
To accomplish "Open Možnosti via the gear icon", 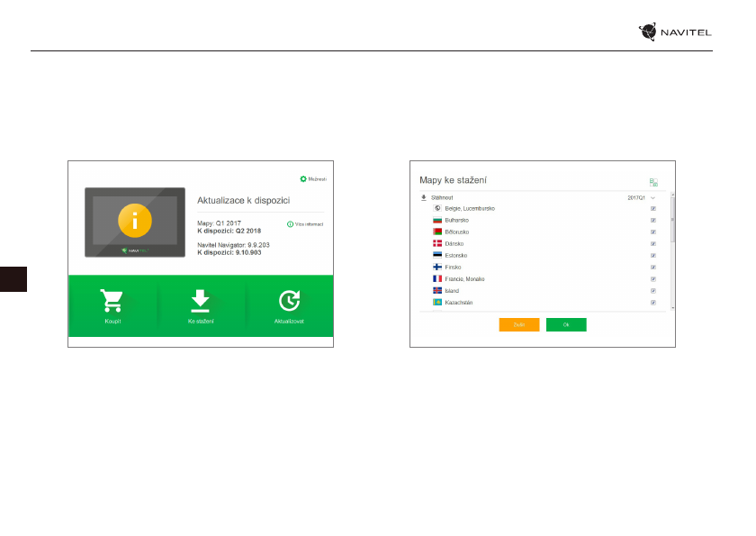I will tap(303, 179).
